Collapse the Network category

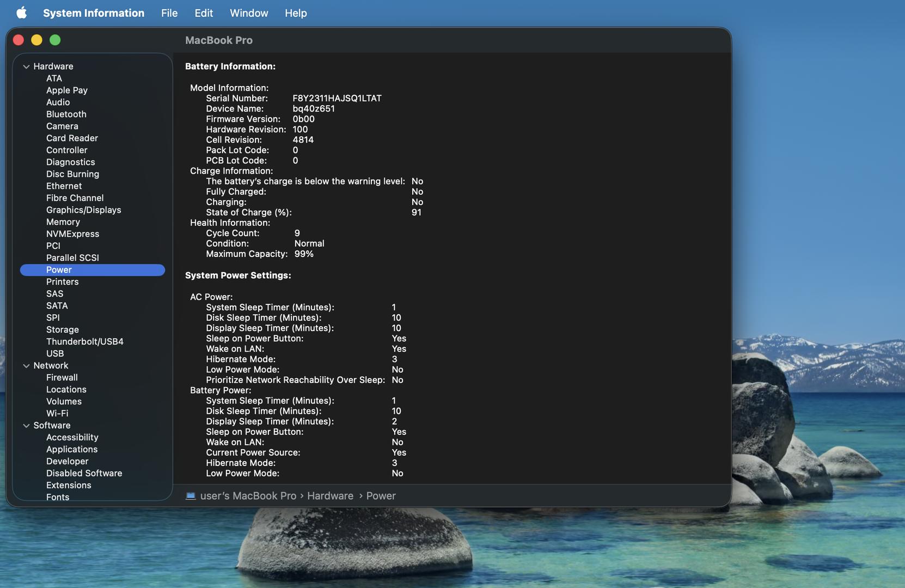click(26, 366)
